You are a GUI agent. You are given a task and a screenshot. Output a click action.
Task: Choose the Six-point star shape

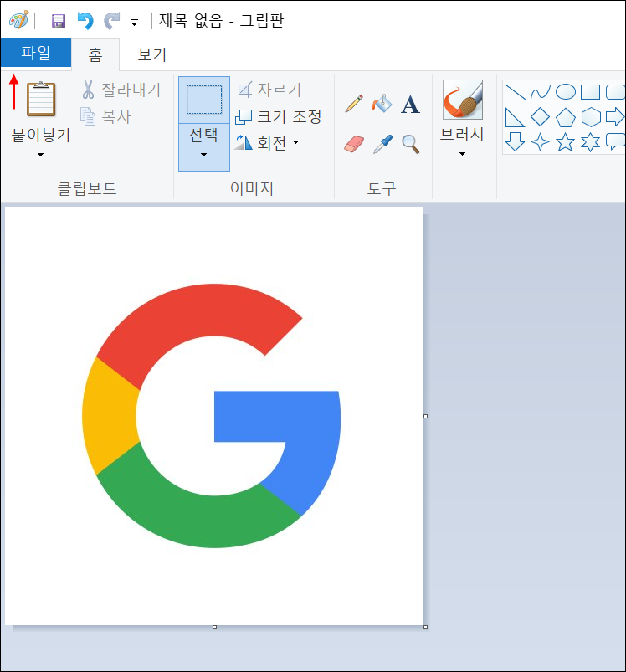(591, 142)
